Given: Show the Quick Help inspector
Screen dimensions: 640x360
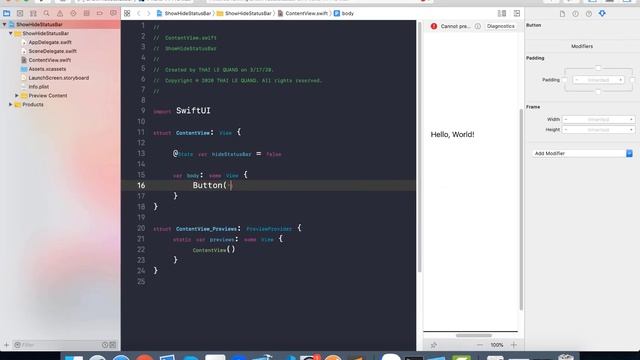Looking at the screenshot, I should (x=589, y=14).
